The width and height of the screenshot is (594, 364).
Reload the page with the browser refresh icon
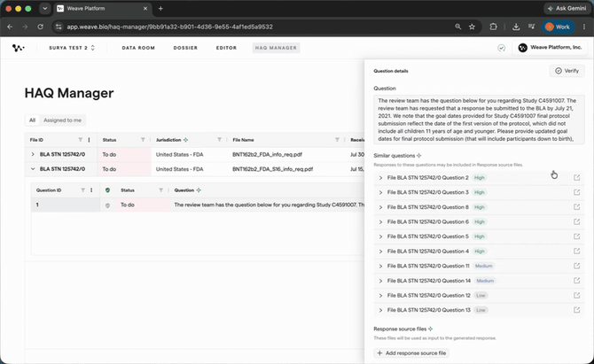[x=40, y=27]
